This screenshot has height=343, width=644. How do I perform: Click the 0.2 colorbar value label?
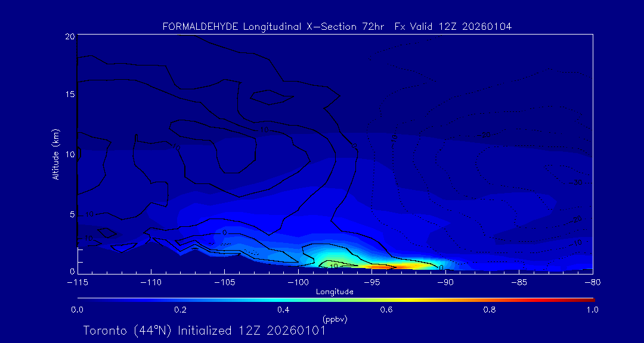click(180, 310)
